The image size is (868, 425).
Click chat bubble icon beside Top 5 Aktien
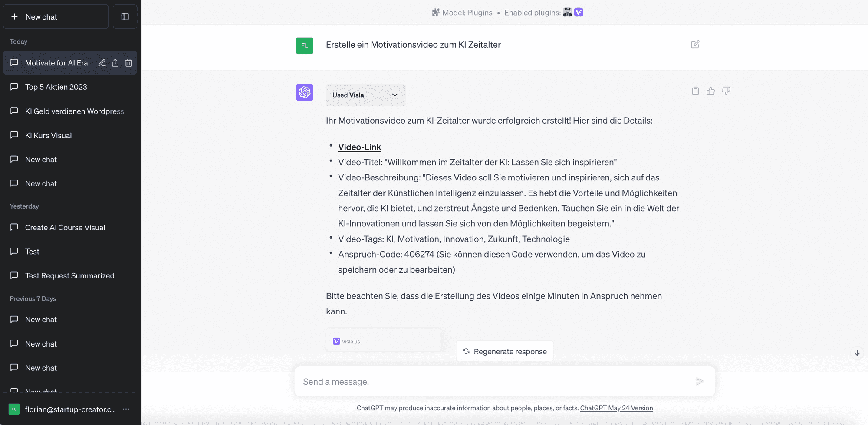coord(14,87)
